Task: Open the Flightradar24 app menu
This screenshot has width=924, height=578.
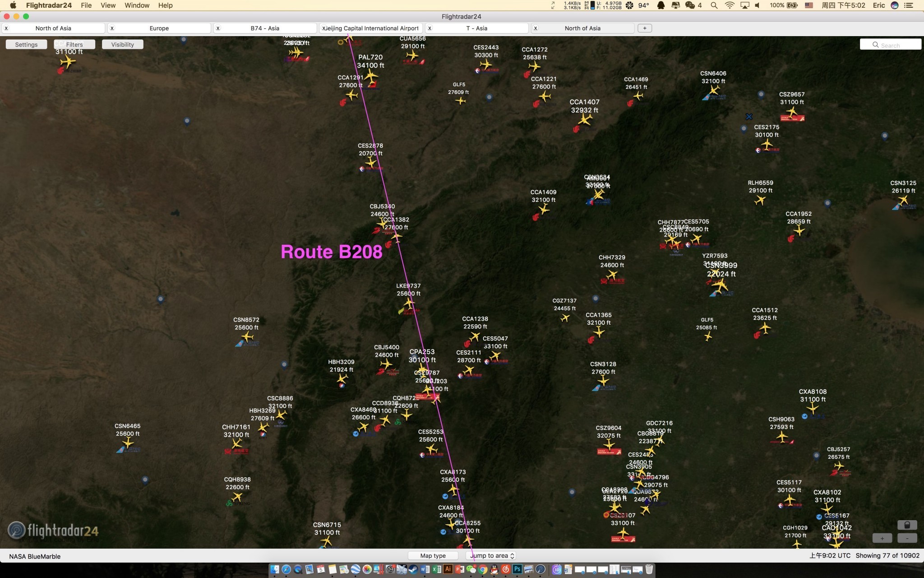Action: pyautogui.click(x=49, y=5)
